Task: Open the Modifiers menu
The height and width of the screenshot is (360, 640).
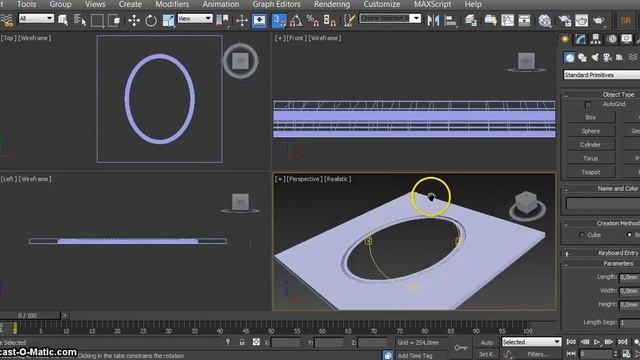Action: 172,4
